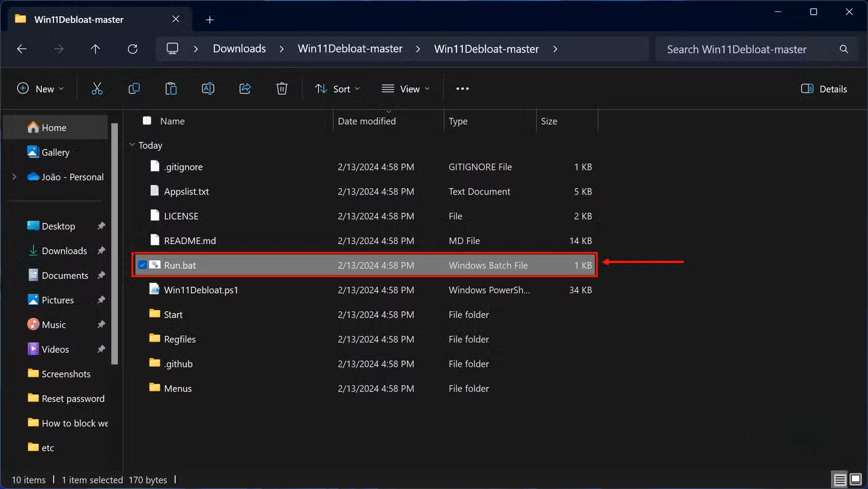Image resolution: width=868 pixels, height=489 pixels.
Task: Open the View options dropdown
Action: tap(406, 88)
